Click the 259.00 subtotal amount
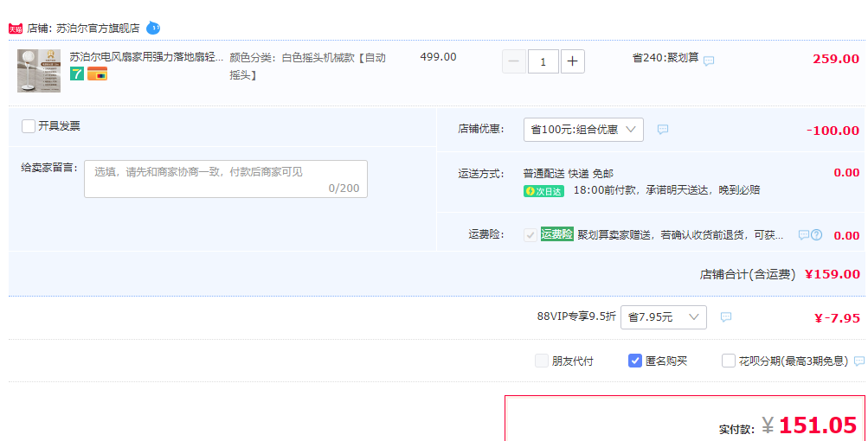The width and height of the screenshot is (868, 441). pos(836,59)
